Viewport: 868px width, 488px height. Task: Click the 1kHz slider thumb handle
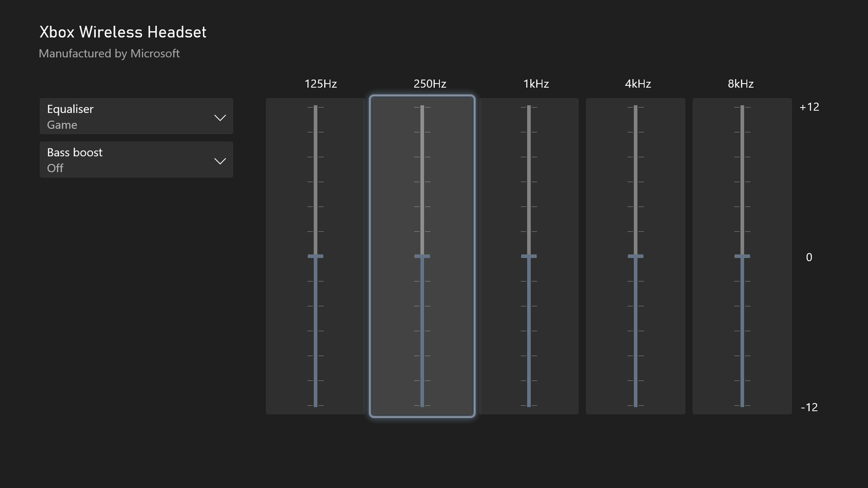coord(529,256)
